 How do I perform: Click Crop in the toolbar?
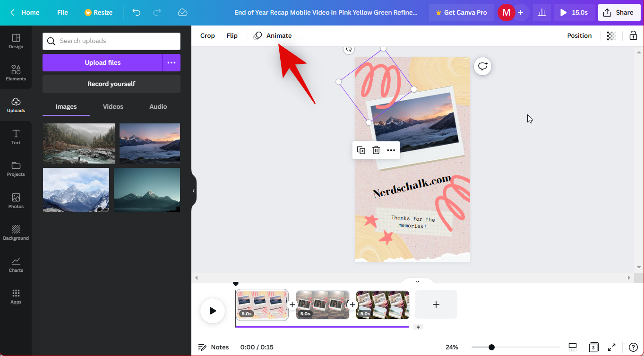point(207,35)
